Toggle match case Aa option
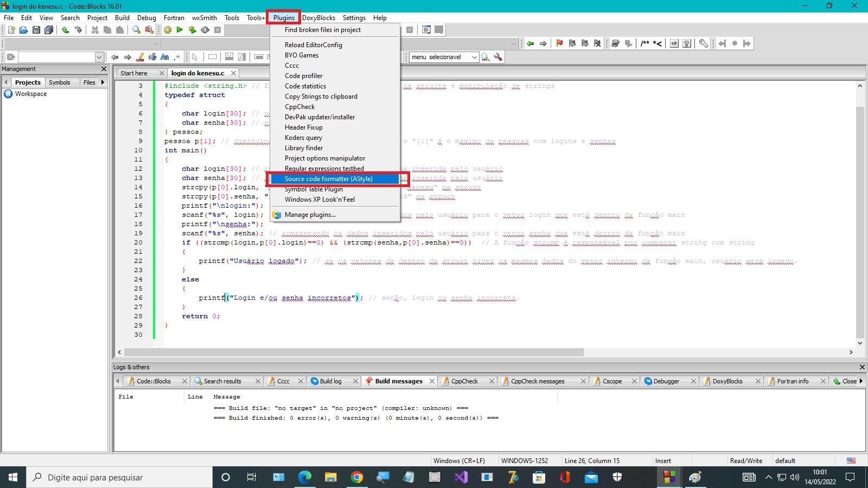This screenshot has height=488, width=868. 164,57
